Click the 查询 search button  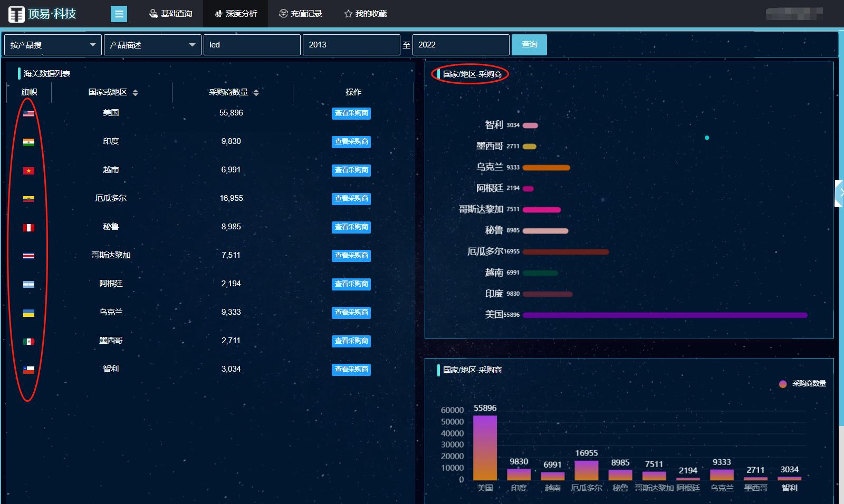tap(529, 45)
